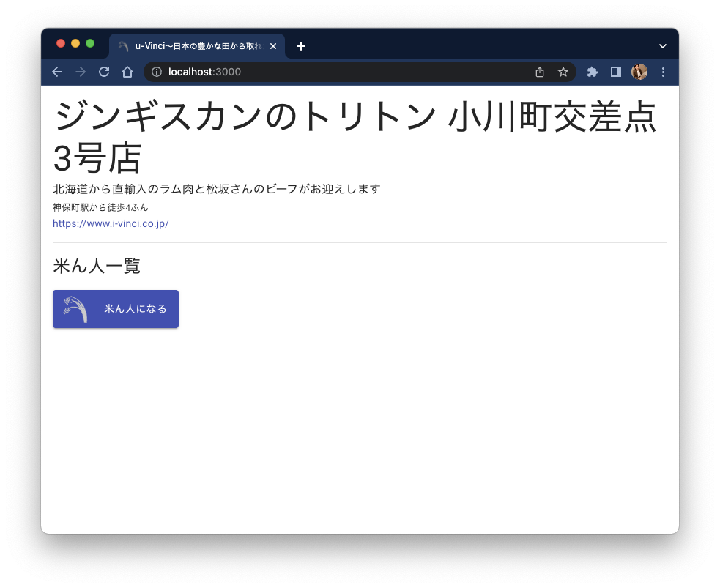Open a new tab with plus button
Screen dimensions: 720x588
(301, 46)
